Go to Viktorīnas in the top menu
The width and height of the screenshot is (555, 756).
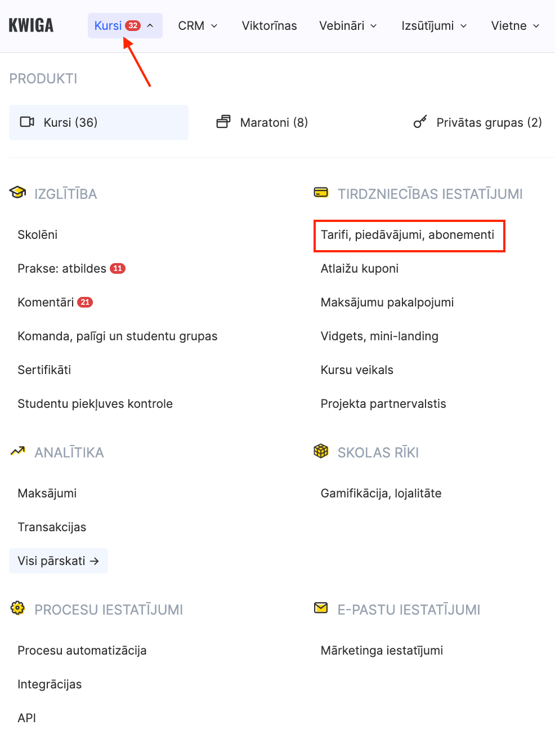(x=269, y=26)
